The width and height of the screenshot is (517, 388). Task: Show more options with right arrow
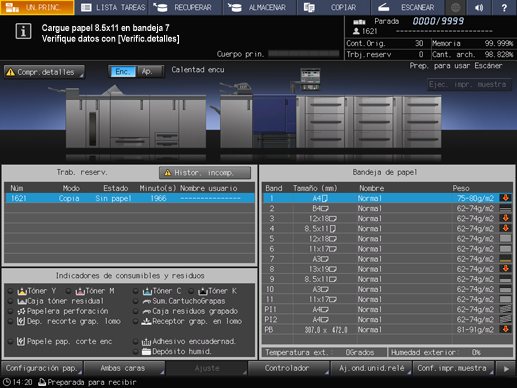pyautogui.click(x=506, y=369)
